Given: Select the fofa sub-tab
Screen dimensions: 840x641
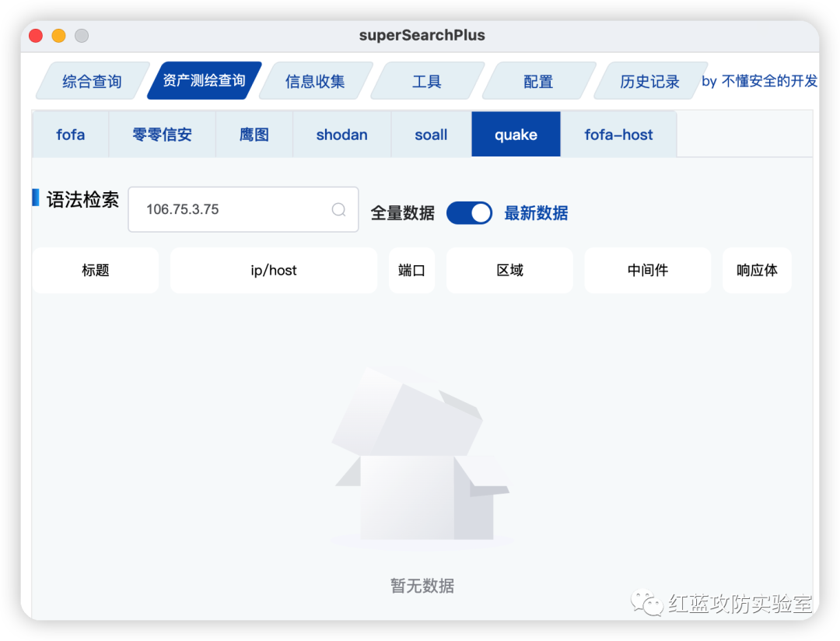Looking at the screenshot, I should [71, 135].
